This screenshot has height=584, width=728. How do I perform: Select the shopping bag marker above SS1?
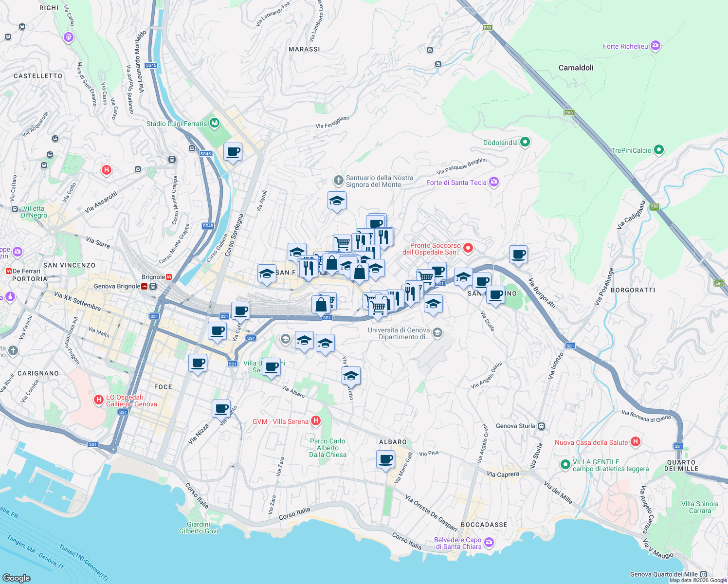[x=321, y=305]
